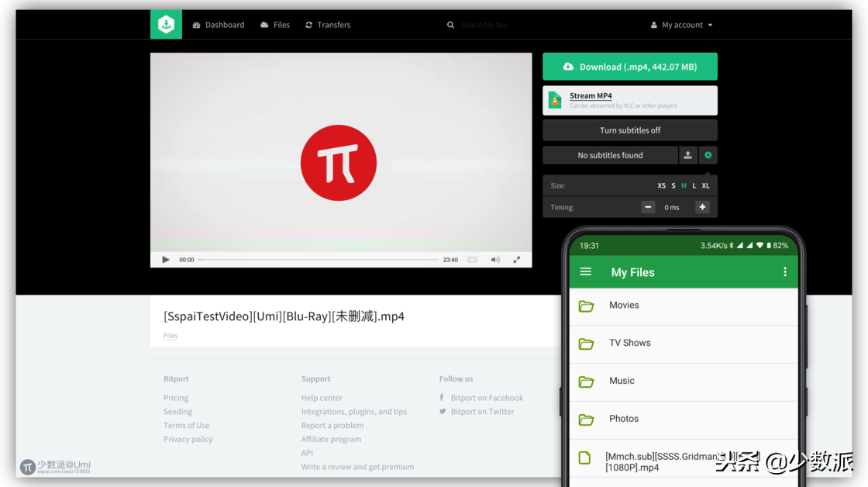The width and height of the screenshot is (868, 487).
Task: Upload a subtitle file icon
Action: pos(687,155)
